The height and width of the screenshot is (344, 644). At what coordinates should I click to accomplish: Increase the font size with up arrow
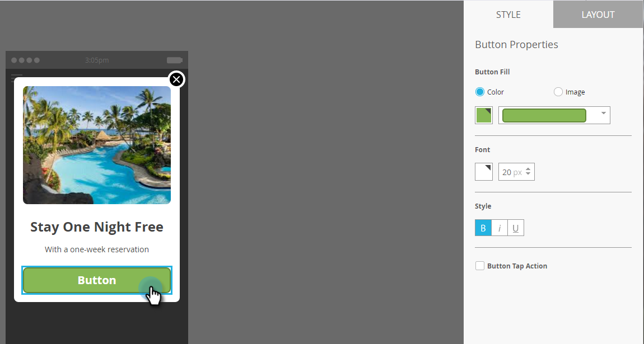528,168
